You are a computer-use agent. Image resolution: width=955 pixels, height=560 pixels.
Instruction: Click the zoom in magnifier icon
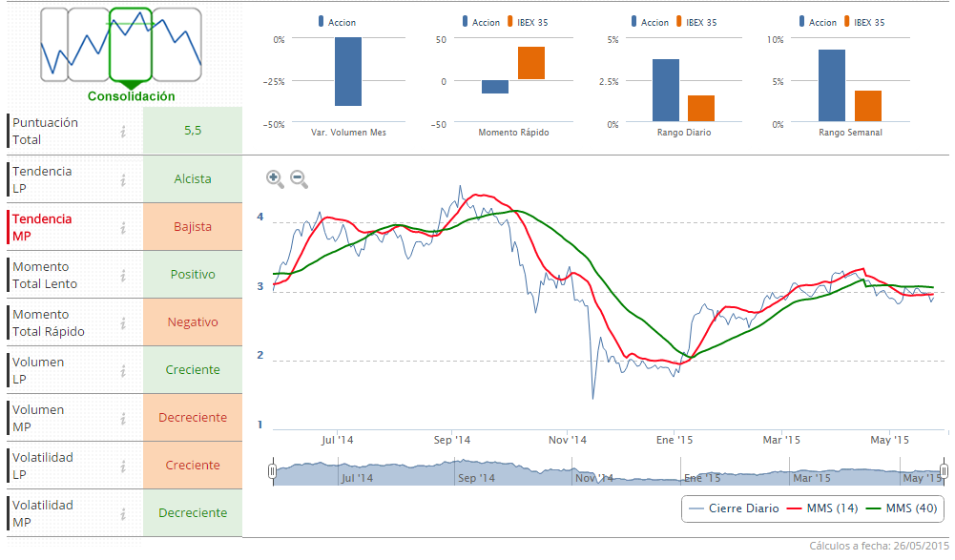[274, 177]
